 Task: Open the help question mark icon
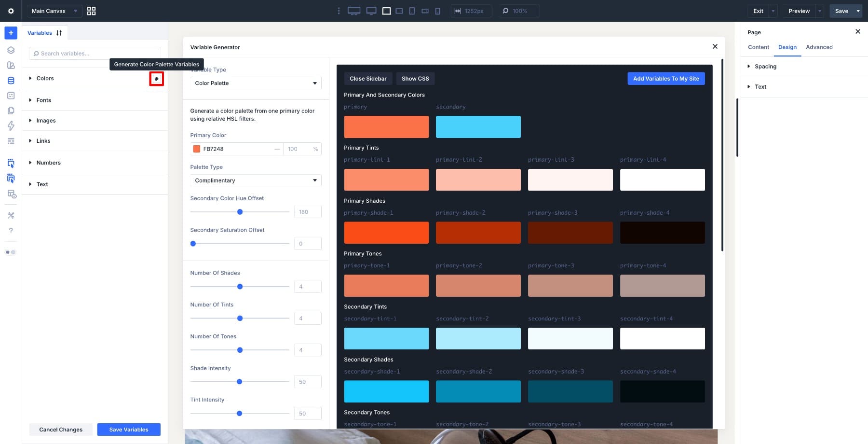point(11,231)
